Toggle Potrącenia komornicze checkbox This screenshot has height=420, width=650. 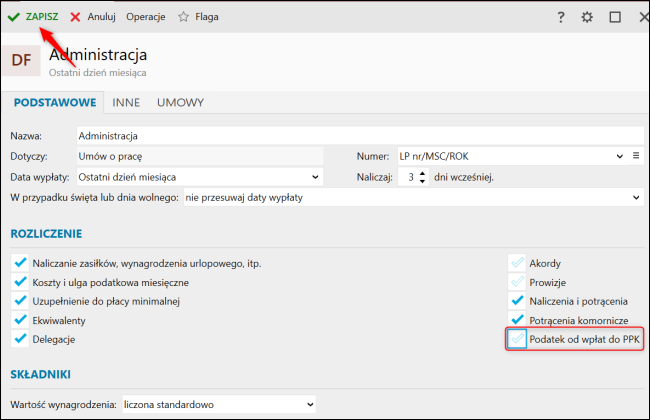pos(517,320)
